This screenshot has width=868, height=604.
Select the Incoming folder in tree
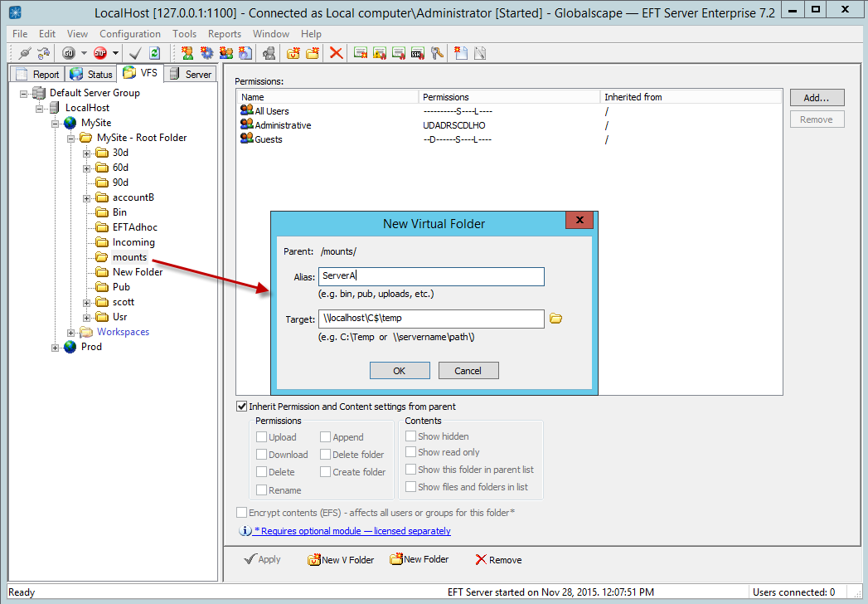point(133,242)
